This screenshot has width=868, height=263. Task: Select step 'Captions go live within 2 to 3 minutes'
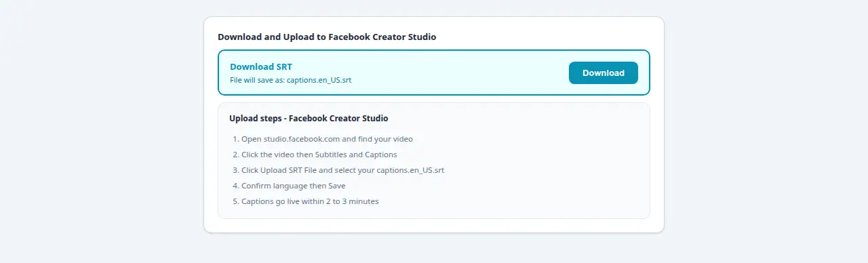coord(310,201)
